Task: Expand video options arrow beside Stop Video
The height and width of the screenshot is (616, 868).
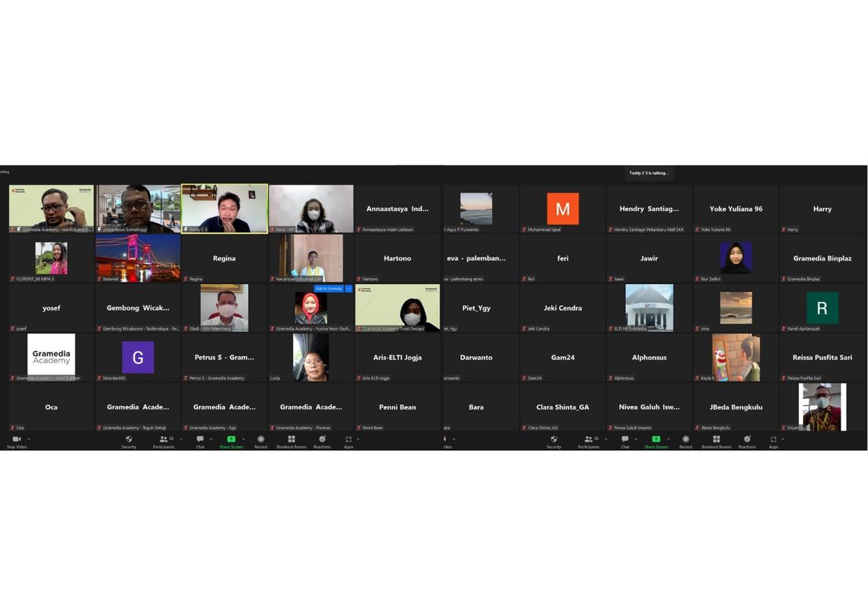Action: click(x=29, y=439)
